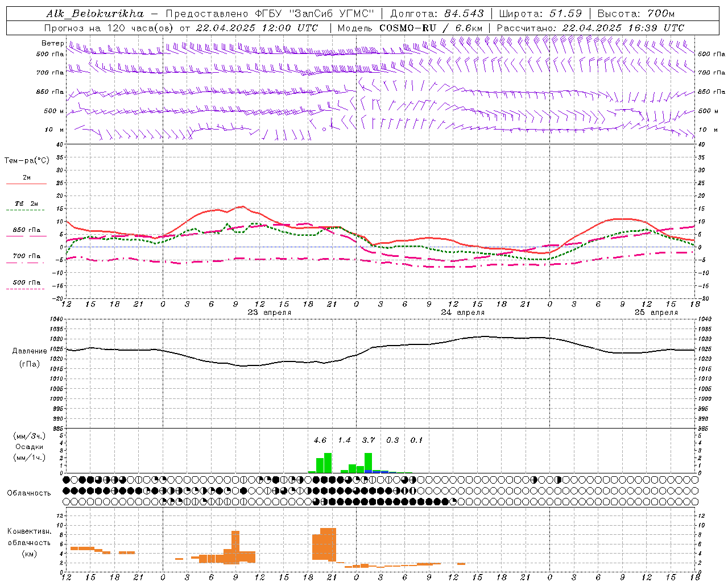728x582 pixels.
Task: Click the 0.1 precipitation total
Action: [417, 440]
